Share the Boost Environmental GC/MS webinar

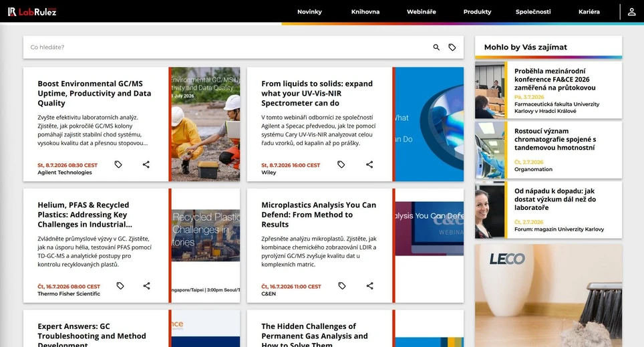coord(146,164)
